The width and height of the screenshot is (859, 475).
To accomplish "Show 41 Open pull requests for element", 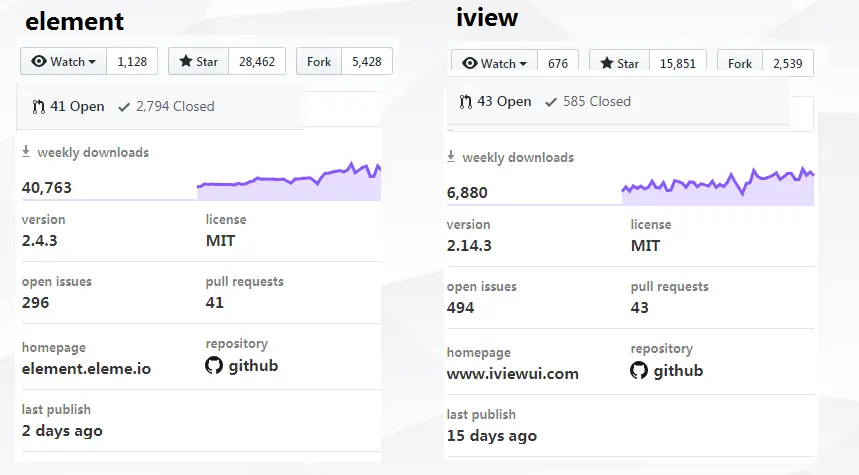I will 68,106.
